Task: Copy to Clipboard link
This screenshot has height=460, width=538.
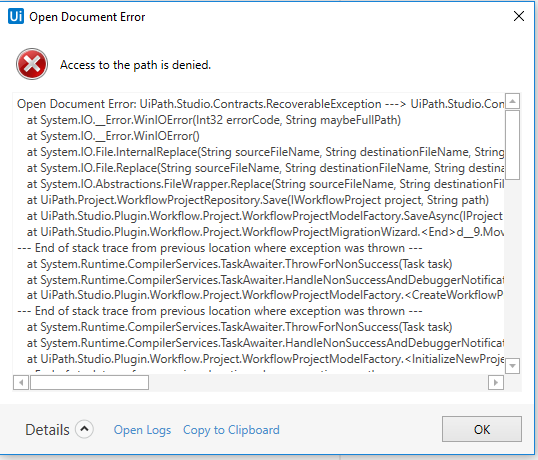Action: 231,430
